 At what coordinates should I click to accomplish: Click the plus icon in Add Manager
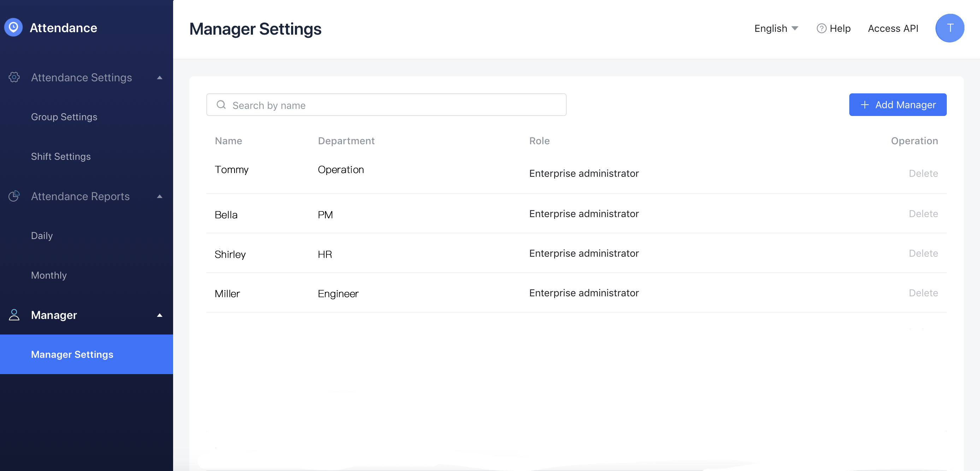[x=865, y=105]
